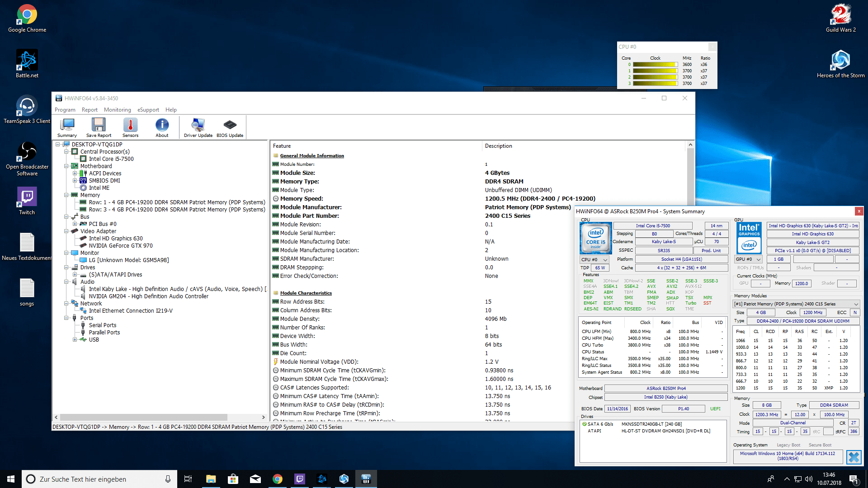The image size is (868, 488).
Task: Open the Summary toolbar icon
Action: 67,127
